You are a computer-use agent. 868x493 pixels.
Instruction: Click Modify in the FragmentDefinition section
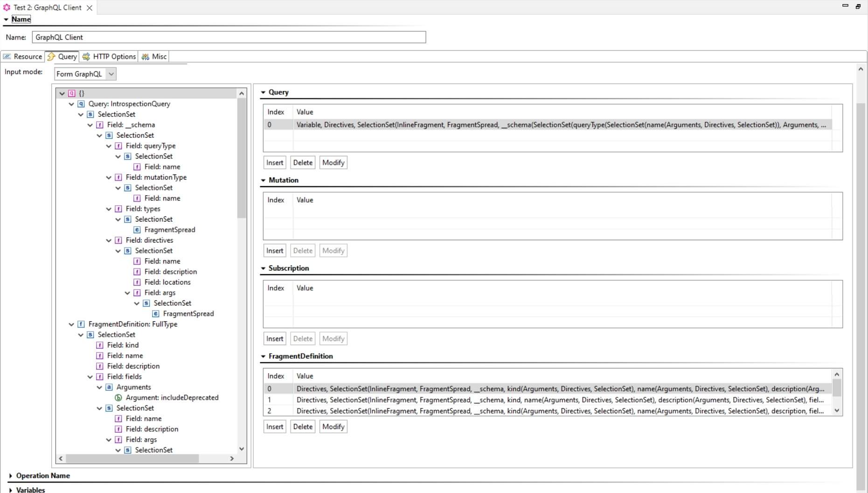pos(333,426)
